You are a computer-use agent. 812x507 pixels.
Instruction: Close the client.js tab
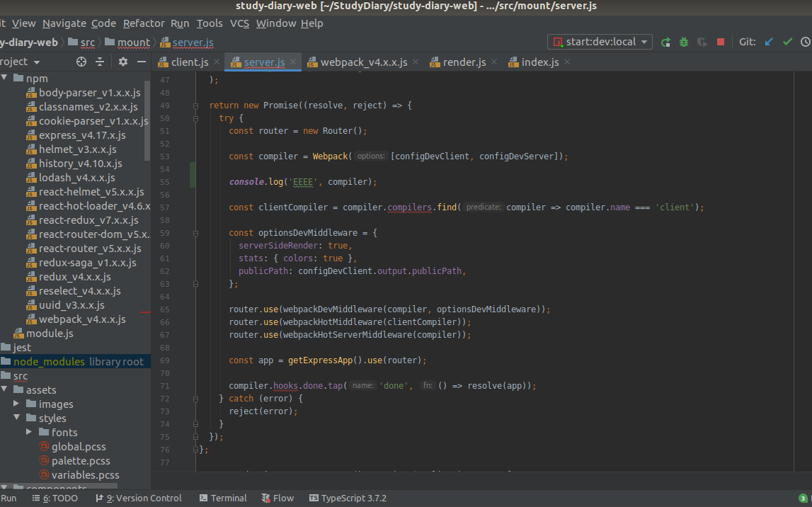pyautogui.click(x=217, y=62)
